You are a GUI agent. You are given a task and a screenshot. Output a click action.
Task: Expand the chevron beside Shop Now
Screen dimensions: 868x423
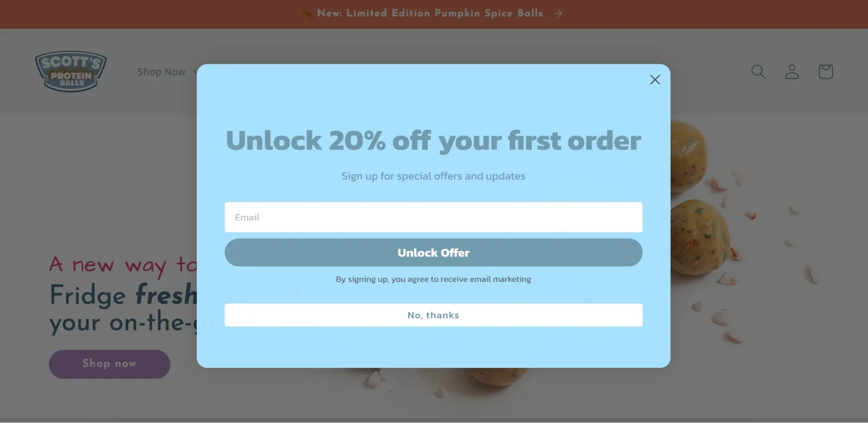[x=195, y=72]
